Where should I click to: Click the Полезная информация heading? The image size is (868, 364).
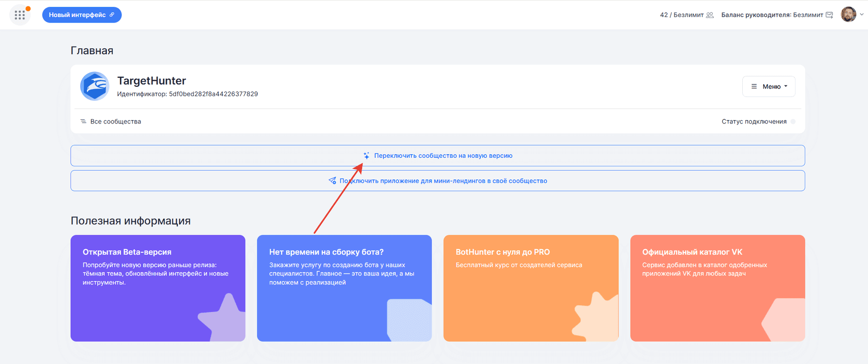click(131, 221)
